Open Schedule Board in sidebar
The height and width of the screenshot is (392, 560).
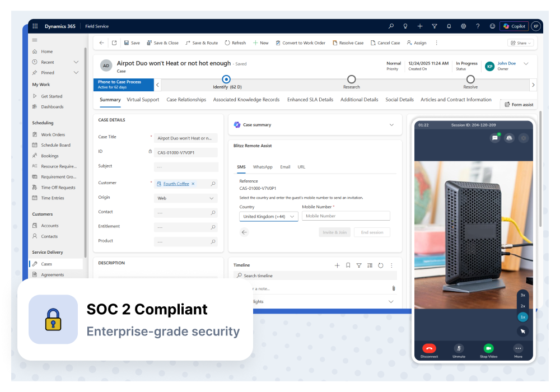tap(55, 145)
